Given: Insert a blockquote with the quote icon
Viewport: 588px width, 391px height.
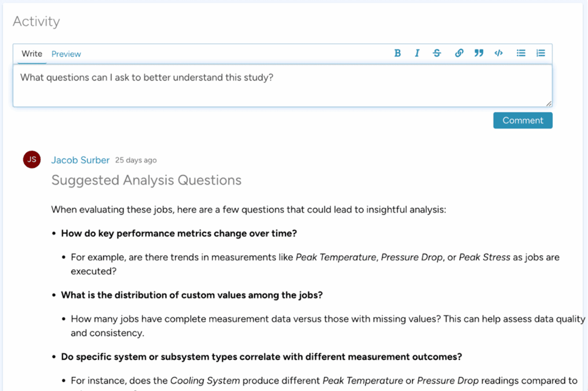Looking at the screenshot, I should tap(478, 53).
